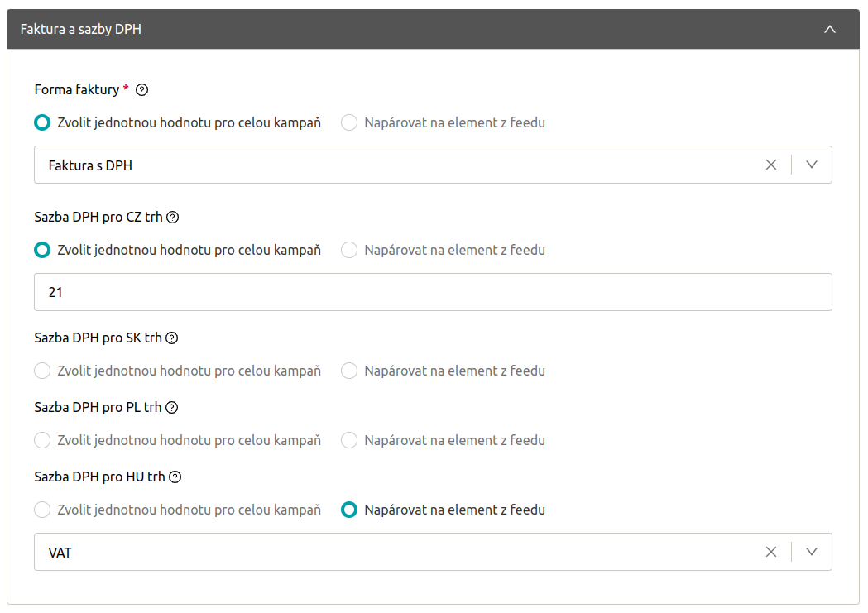
Task: Open the VAT element dropdown arrow
Action: point(812,552)
